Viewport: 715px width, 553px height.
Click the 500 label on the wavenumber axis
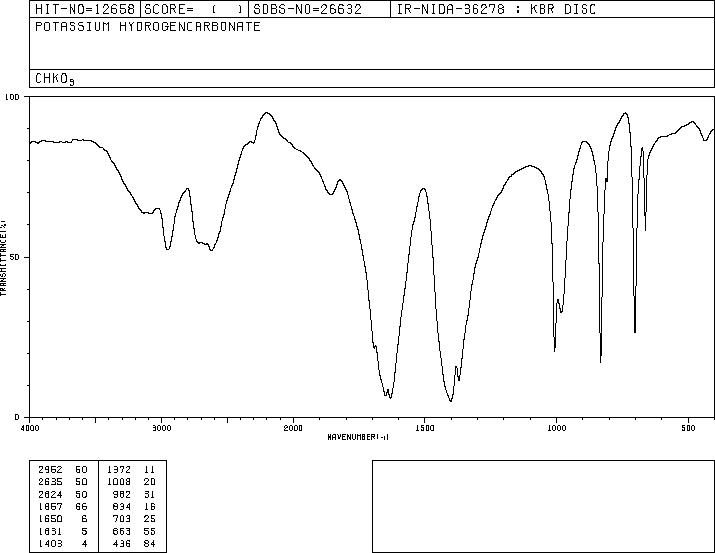pyautogui.click(x=689, y=428)
